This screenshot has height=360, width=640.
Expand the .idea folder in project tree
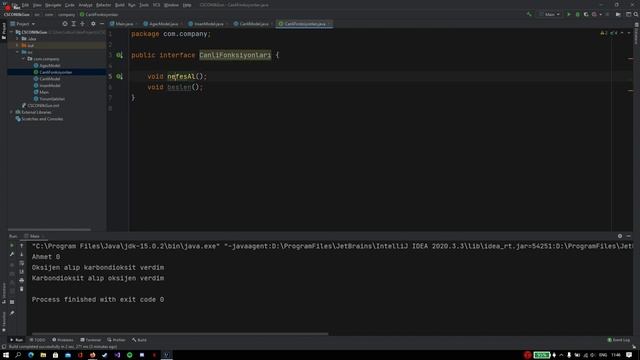pyautogui.click(x=18, y=39)
